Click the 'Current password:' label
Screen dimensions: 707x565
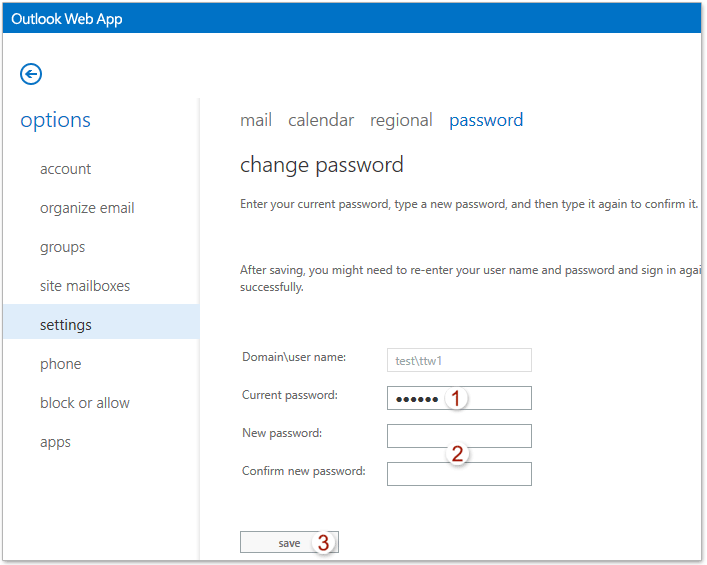[289, 395]
